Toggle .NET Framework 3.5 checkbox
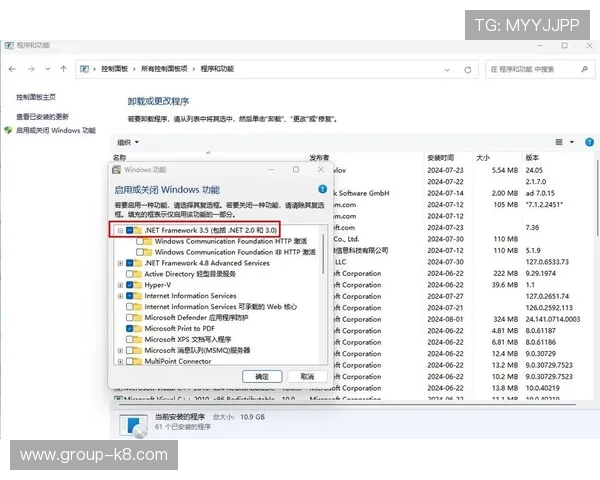Viewport: 600px width, 480px height. click(x=129, y=230)
